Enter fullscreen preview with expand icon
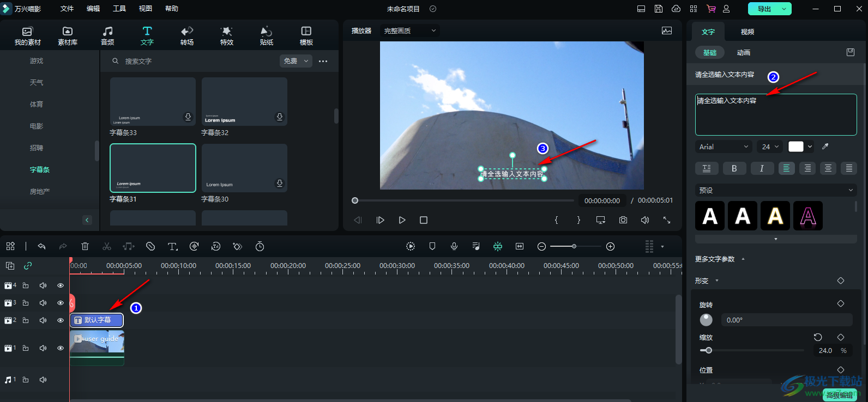Image resolution: width=868 pixels, height=402 pixels. click(667, 220)
